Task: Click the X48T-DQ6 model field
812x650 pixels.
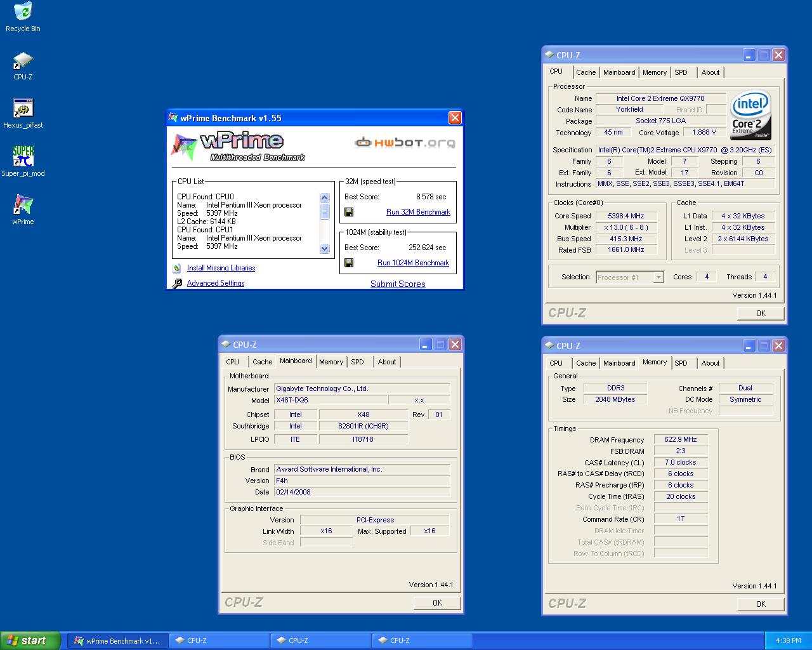Action: pos(331,400)
